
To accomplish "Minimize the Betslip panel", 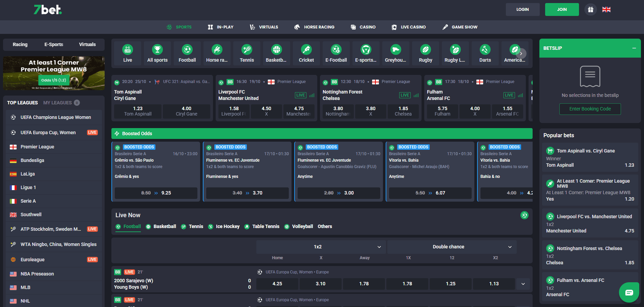I will [634, 48].
